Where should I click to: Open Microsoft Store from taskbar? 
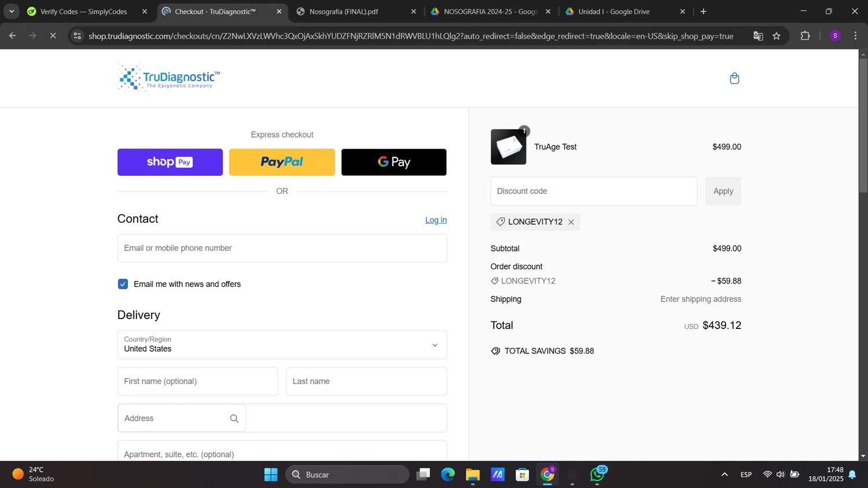coord(523,475)
